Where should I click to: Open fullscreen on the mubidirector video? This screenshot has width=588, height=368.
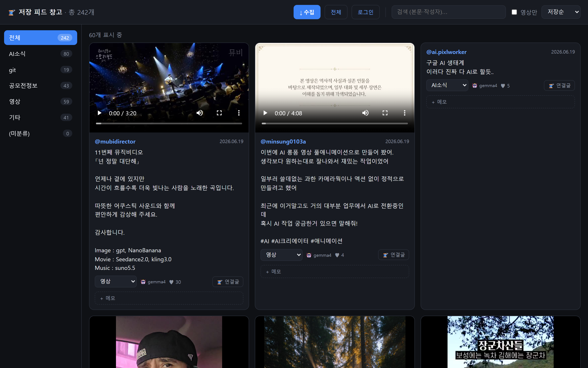click(219, 113)
